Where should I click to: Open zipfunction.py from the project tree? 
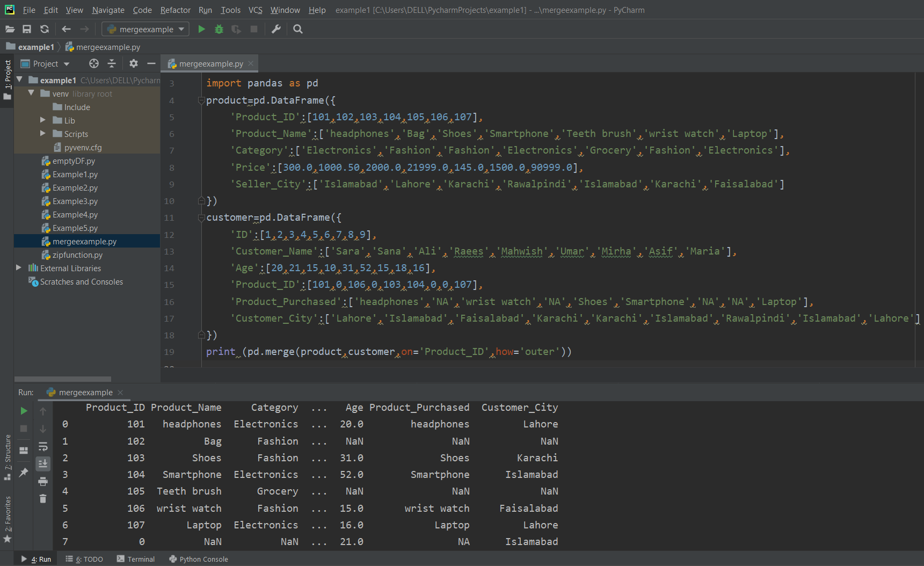click(x=77, y=255)
